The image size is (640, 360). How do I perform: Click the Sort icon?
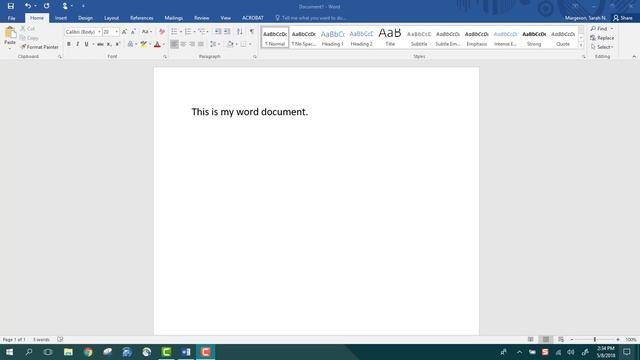coord(240,32)
